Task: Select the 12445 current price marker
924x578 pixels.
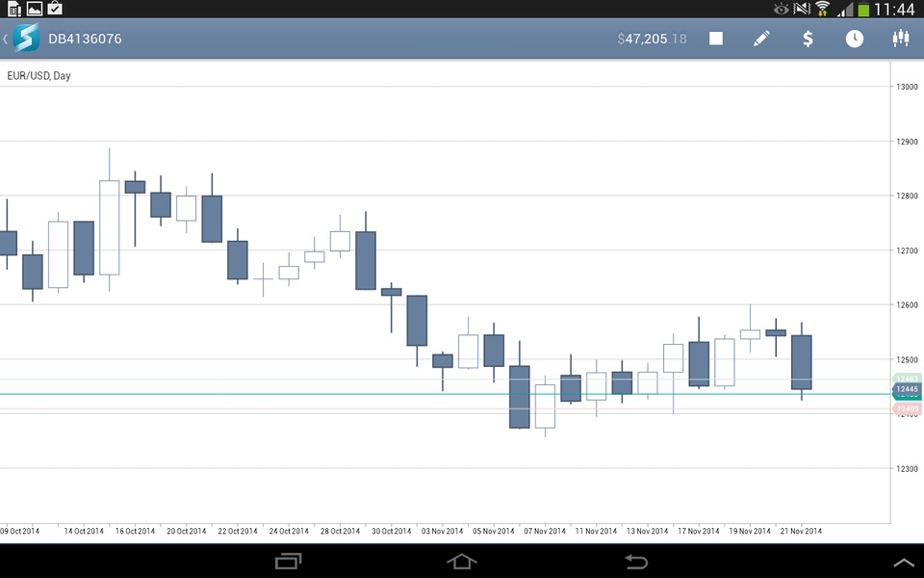Action: pos(907,389)
